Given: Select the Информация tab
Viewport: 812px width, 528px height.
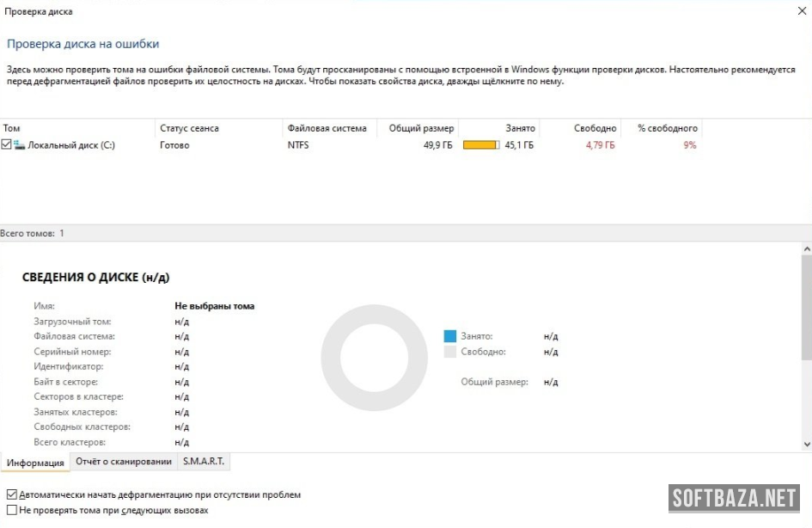Looking at the screenshot, I should (35, 463).
